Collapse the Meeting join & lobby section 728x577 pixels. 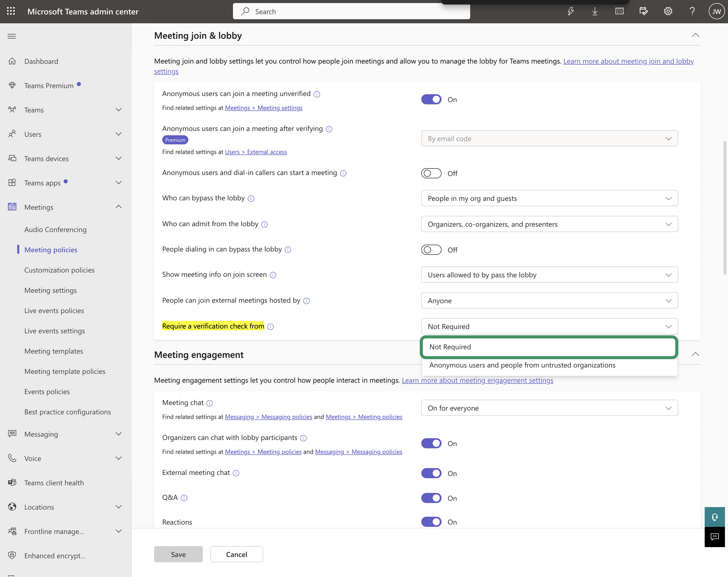695,35
